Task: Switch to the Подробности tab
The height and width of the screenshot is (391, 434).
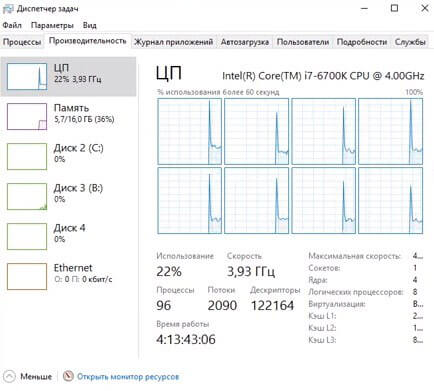Action: [x=362, y=42]
